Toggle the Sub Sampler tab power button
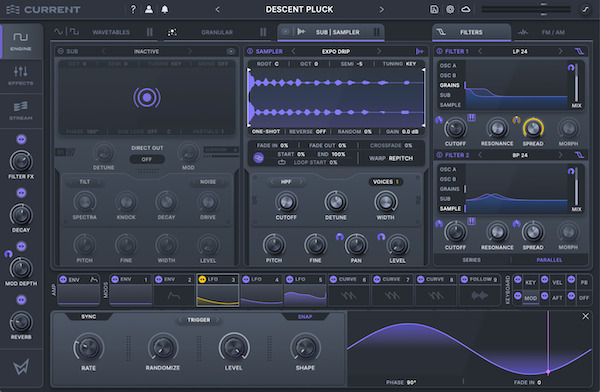The height and width of the screenshot is (392, 600). [285, 32]
